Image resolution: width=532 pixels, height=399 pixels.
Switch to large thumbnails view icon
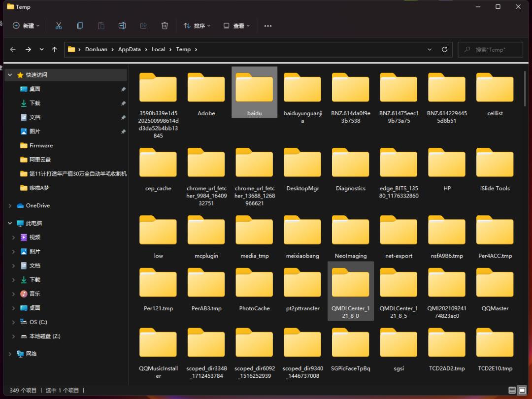(x=523, y=390)
